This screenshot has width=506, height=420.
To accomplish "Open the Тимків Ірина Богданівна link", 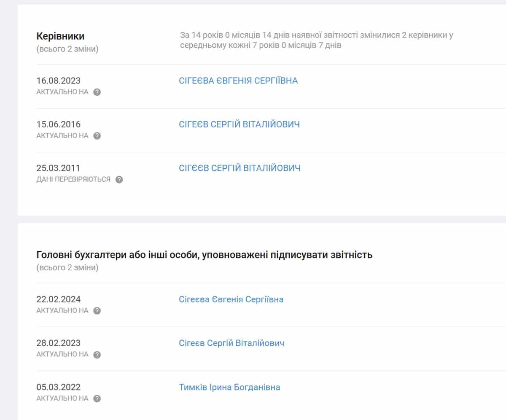I will 229,387.
